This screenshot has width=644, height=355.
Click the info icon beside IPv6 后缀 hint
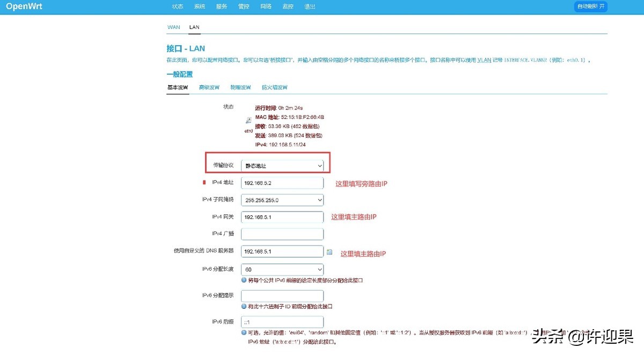(x=243, y=332)
